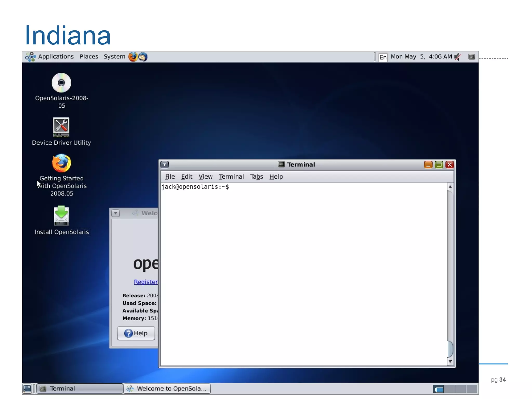Maximize the Terminal window
The height and width of the screenshot is (399, 532).
point(439,165)
